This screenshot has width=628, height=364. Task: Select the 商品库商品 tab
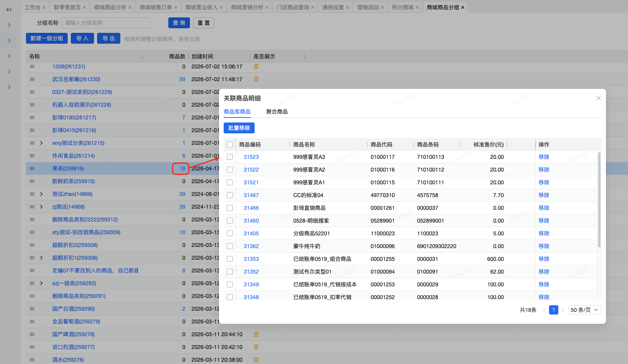point(237,112)
